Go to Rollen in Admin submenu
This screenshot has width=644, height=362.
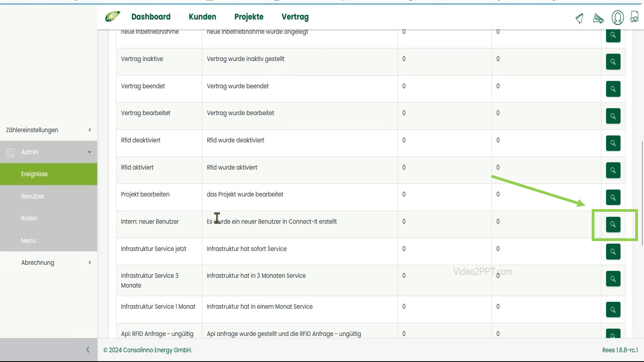[x=29, y=218]
